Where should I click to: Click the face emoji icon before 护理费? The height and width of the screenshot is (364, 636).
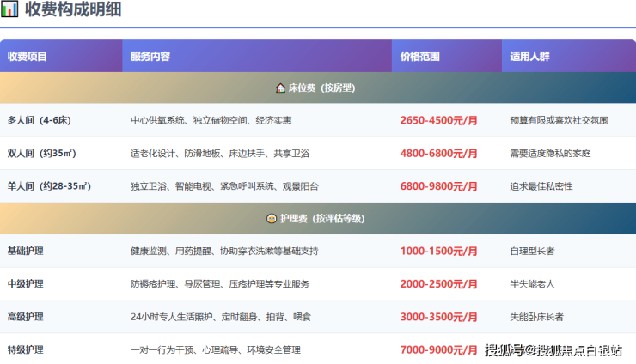(x=272, y=219)
